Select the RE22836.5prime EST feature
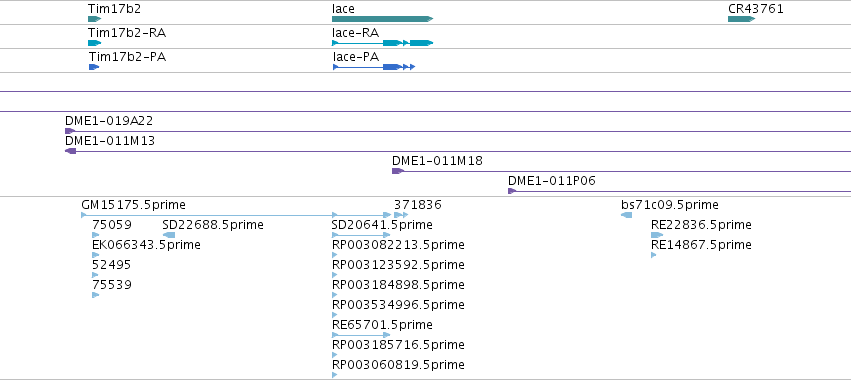Image resolution: width=851 pixels, height=380 pixels. [x=657, y=235]
